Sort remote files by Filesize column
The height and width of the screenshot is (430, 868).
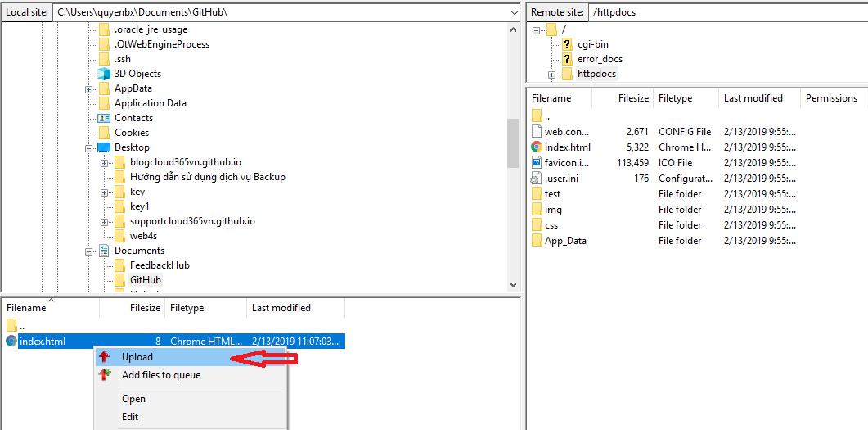click(623, 98)
